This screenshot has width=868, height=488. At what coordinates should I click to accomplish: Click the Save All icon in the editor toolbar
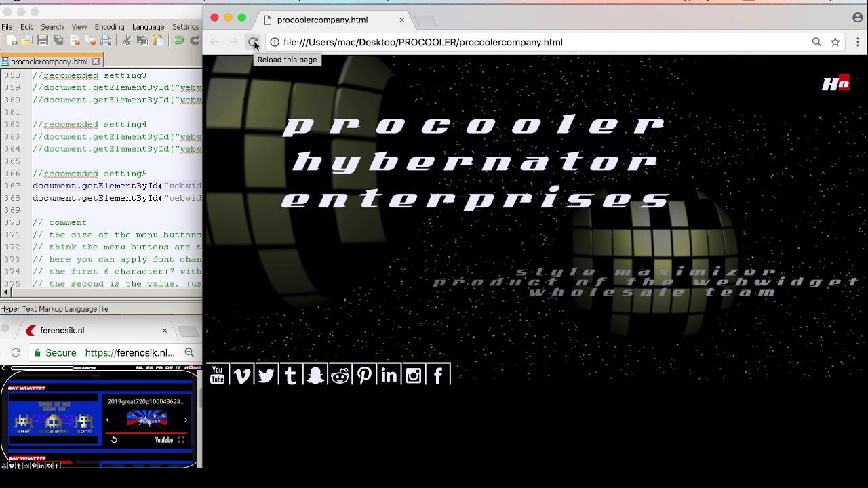pos(58,41)
